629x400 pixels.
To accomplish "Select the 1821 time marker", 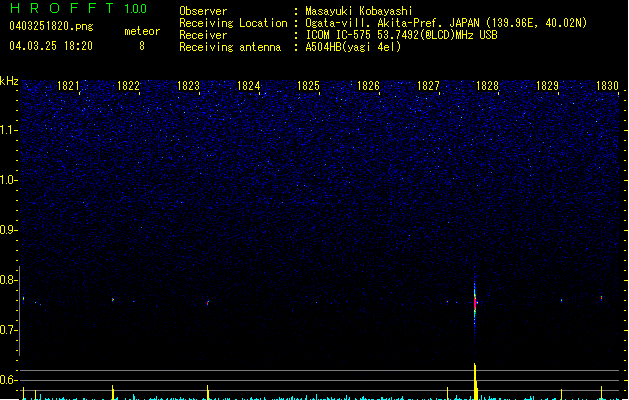I will point(69,87).
